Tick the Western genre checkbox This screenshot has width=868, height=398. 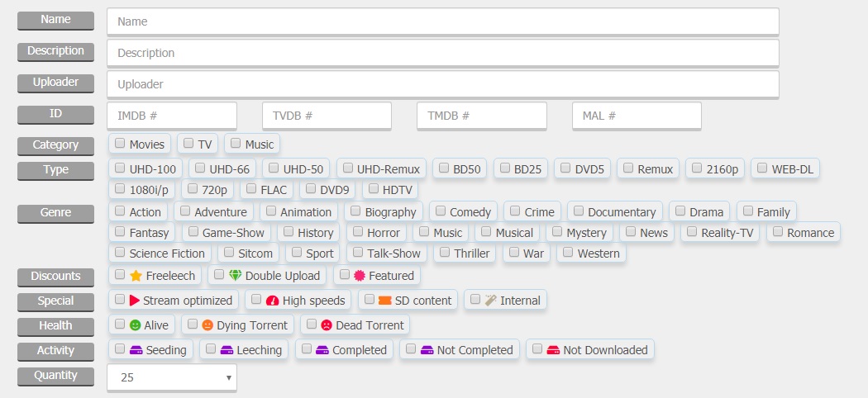pyautogui.click(x=568, y=252)
